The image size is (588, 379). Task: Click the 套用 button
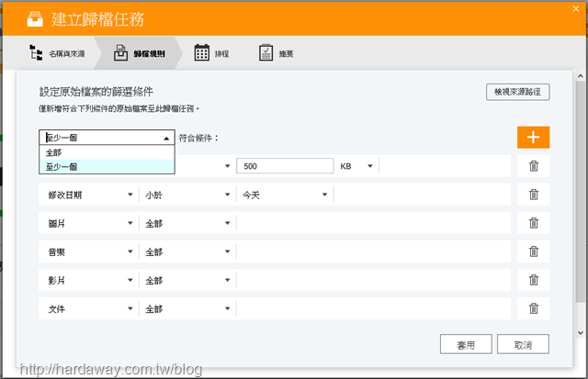pyautogui.click(x=466, y=344)
